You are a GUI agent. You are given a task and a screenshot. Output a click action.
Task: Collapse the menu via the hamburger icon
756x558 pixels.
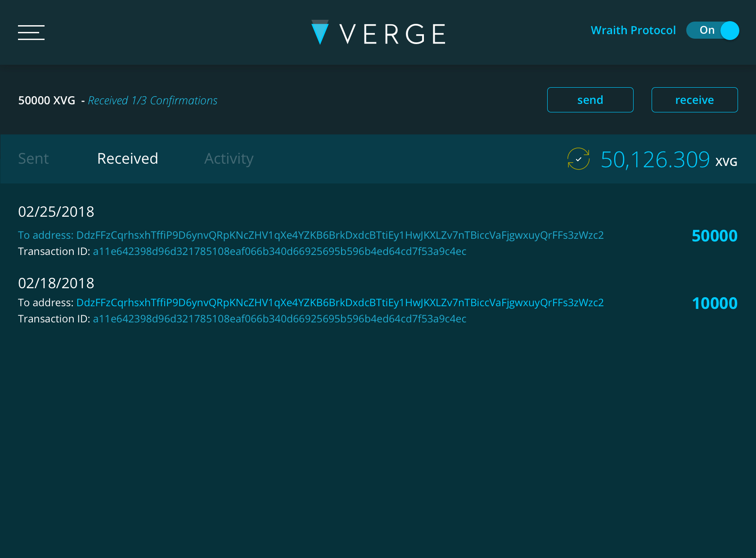(x=31, y=32)
